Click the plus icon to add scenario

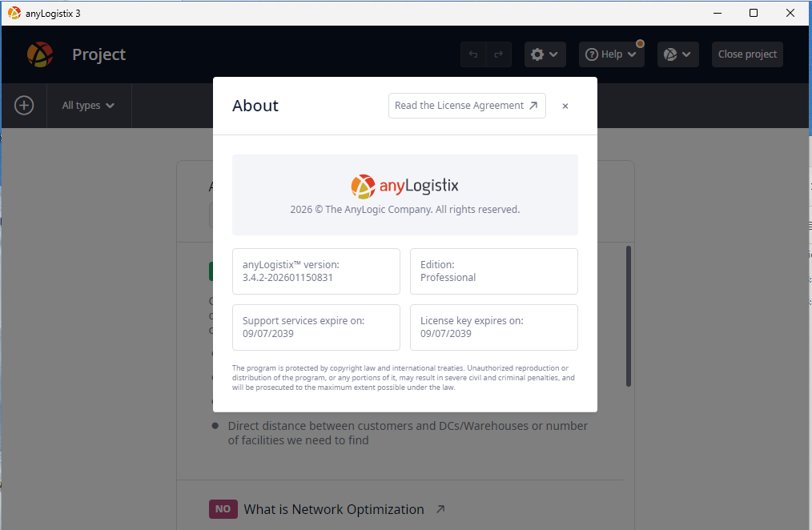click(x=24, y=106)
